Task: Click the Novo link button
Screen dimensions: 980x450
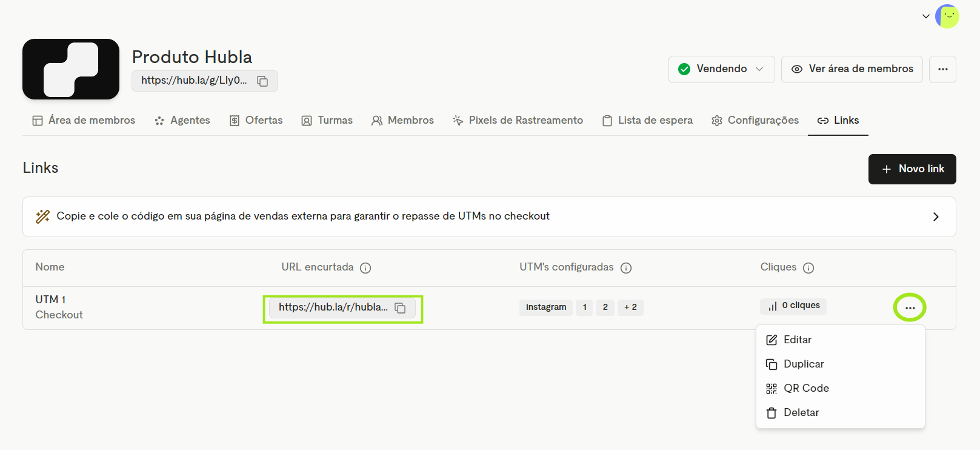Action: pos(912,169)
